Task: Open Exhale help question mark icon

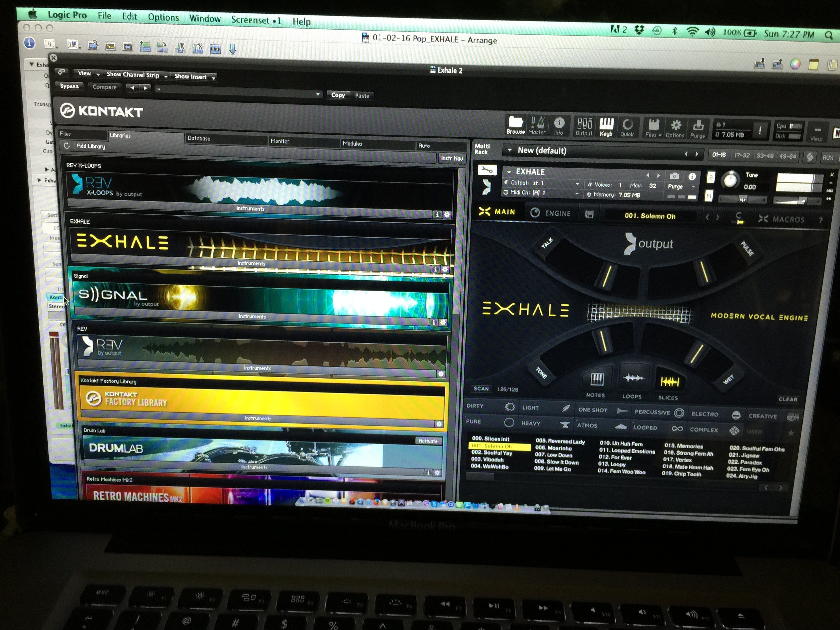Action: click(821, 220)
